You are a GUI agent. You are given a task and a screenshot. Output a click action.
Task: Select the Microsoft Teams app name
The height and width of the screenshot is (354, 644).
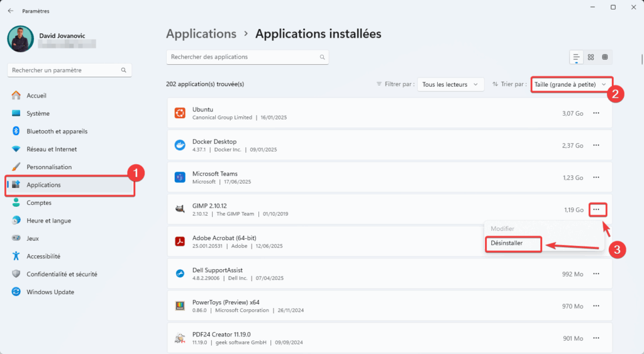pyautogui.click(x=215, y=174)
